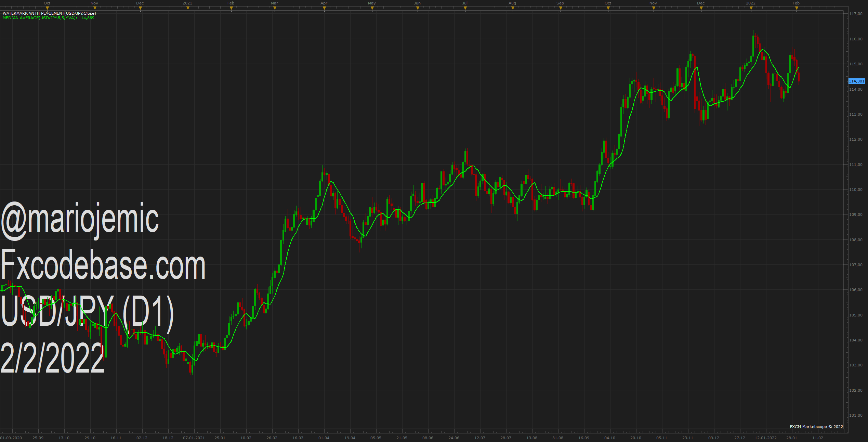Select the 113,00 price level label

point(856,114)
